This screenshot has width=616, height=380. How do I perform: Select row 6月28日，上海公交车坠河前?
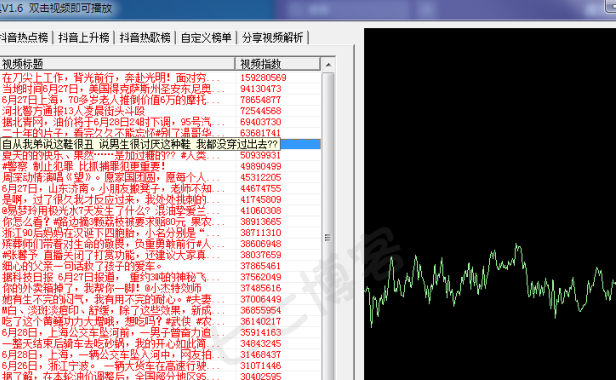tap(160, 332)
